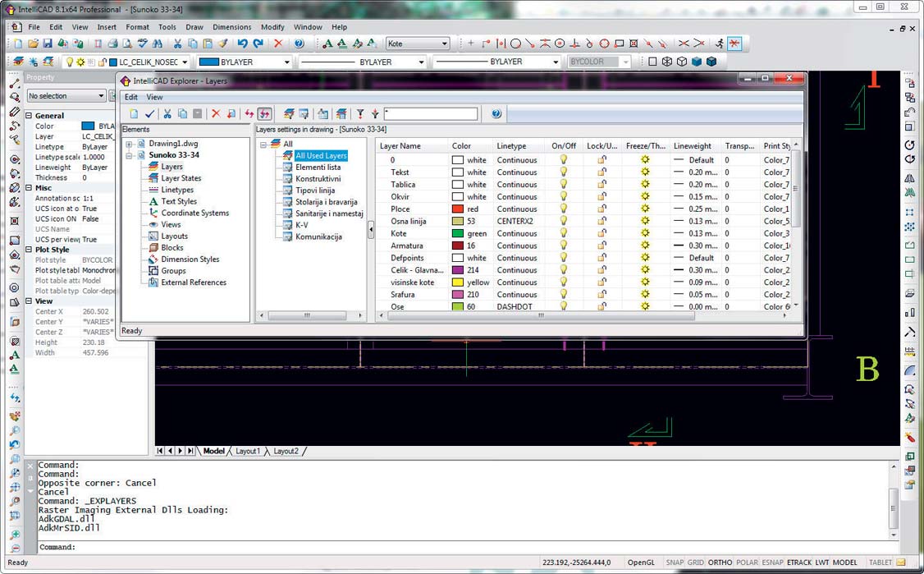924x574 pixels.
Task: Toggle On/Off bulb for layer Kote
Action: (x=564, y=233)
